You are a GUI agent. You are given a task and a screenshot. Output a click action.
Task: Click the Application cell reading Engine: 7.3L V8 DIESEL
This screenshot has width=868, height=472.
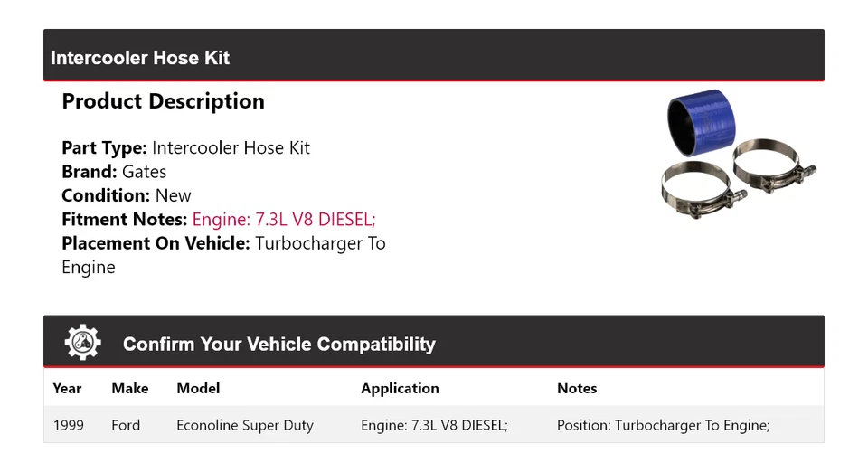pyautogui.click(x=434, y=424)
